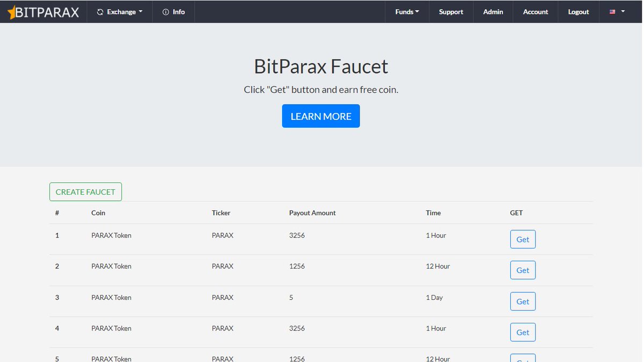Image resolution: width=644 pixels, height=362 pixels.
Task: Click the Ticker column header
Action: tap(221, 213)
